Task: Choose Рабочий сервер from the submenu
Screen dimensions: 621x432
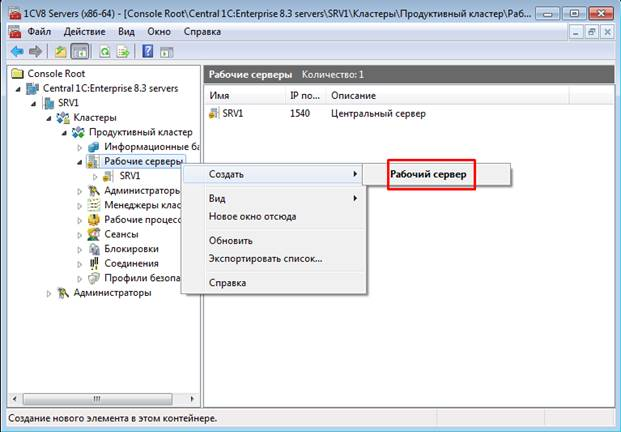Action: pos(429,174)
